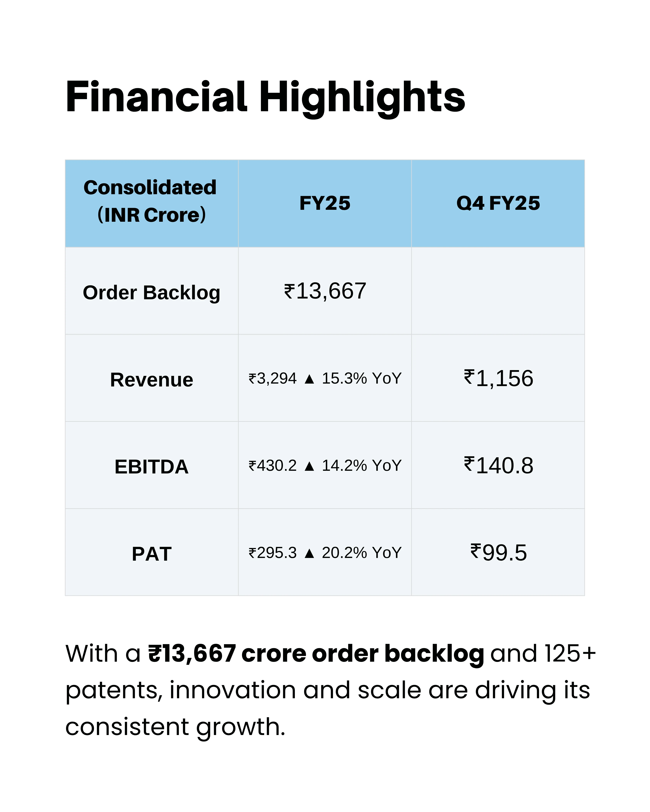The height and width of the screenshot is (812, 650).
Task: Click the Q4 FY25 column header
Action: (x=498, y=203)
